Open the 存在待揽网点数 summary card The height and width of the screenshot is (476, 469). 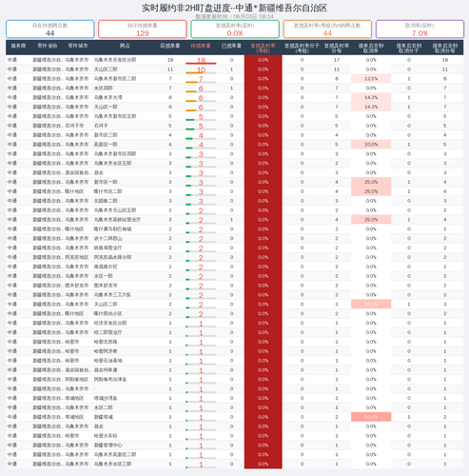pos(50,30)
